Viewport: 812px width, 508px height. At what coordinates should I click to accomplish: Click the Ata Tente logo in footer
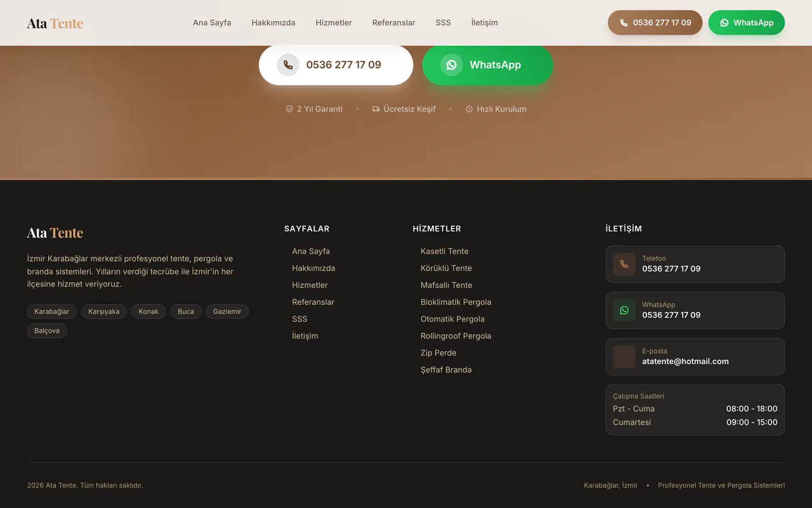click(x=55, y=233)
